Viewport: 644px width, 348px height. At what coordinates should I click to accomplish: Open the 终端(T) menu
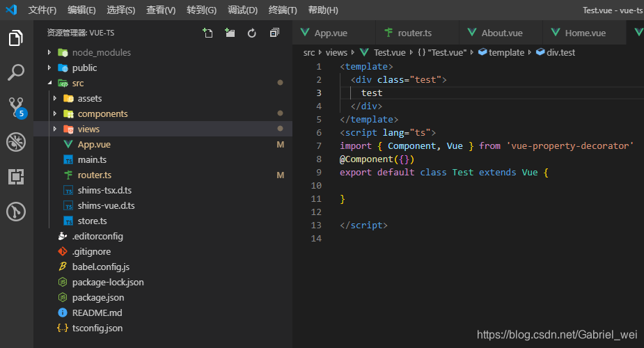point(283,10)
